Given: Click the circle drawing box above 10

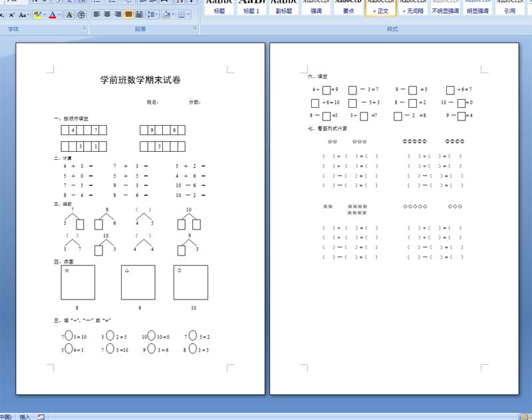Looking at the screenshot, I should [191, 282].
